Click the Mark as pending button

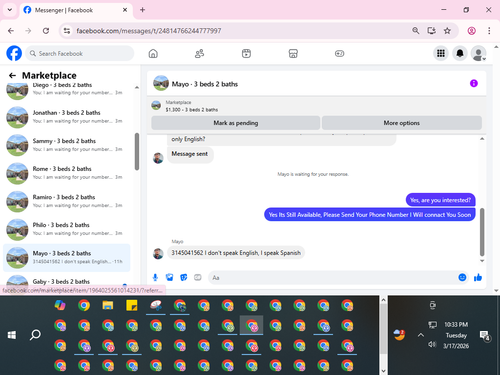point(236,123)
